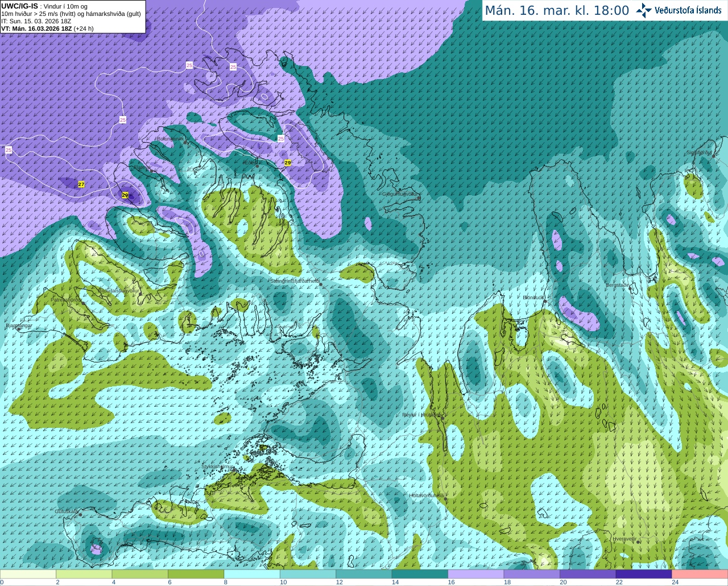728x586 pixels.
Task: Select the pale yellow 0–2 m/s legend swatch
Action: (28, 574)
